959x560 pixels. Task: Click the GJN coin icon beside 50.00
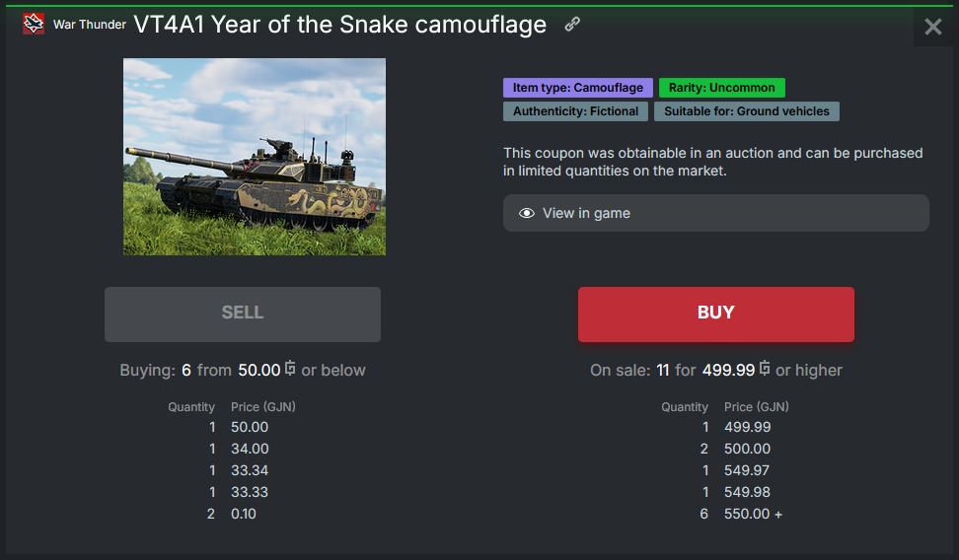(x=290, y=368)
